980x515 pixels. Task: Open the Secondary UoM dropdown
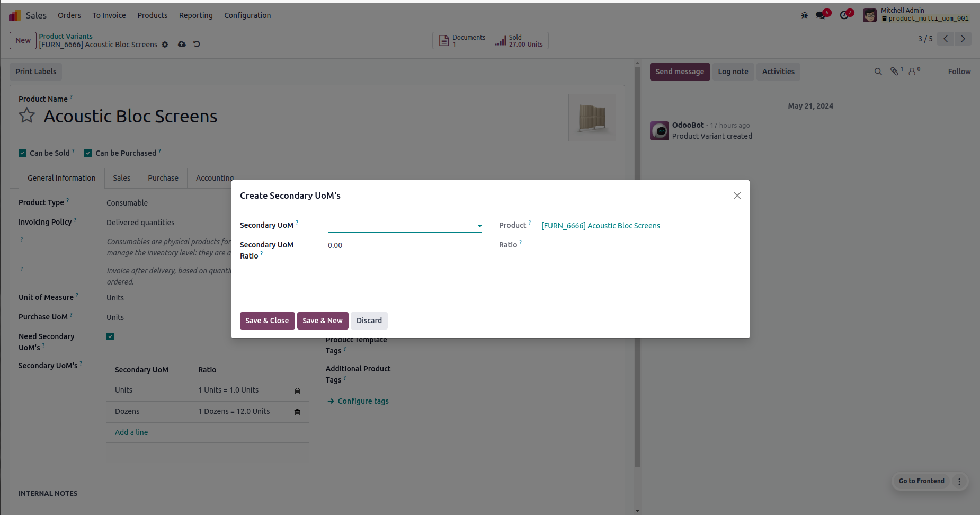tap(405, 226)
